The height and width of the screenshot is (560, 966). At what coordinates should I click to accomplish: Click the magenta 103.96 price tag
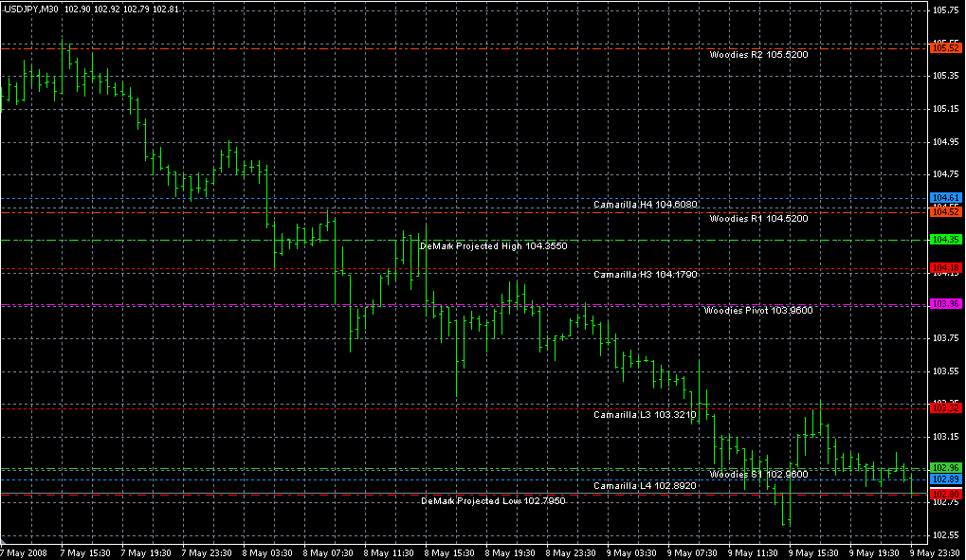tap(946, 304)
